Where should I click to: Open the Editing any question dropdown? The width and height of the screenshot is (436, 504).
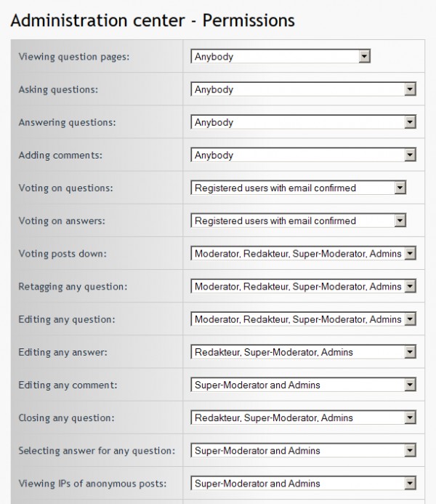point(303,319)
